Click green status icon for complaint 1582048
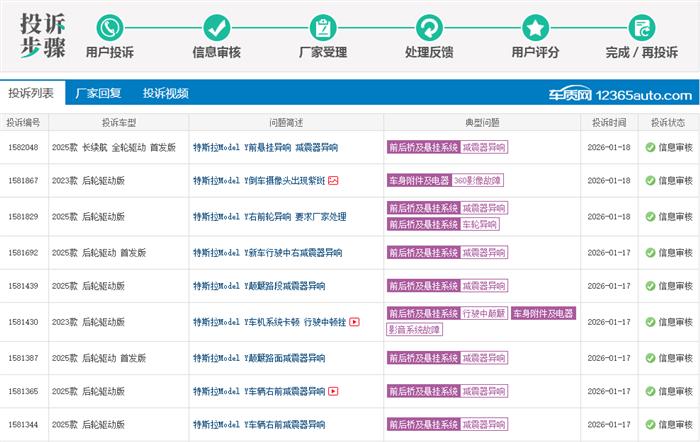The width and height of the screenshot is (700, 442). point(650,147)
